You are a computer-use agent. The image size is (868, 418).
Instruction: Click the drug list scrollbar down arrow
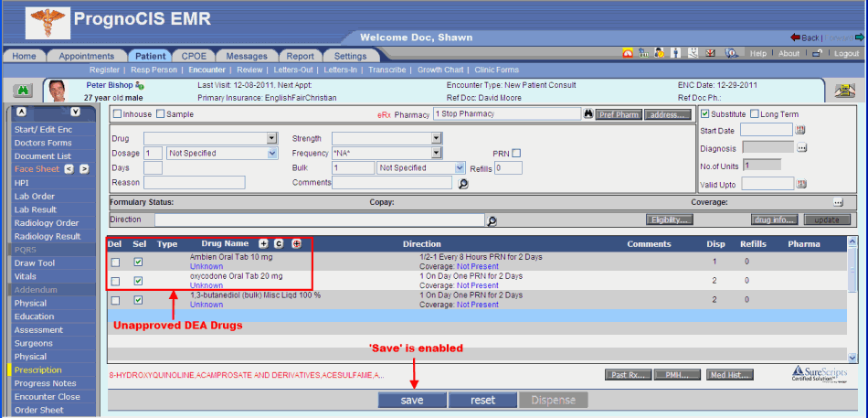pyautogui.click(x=852, y=358)
